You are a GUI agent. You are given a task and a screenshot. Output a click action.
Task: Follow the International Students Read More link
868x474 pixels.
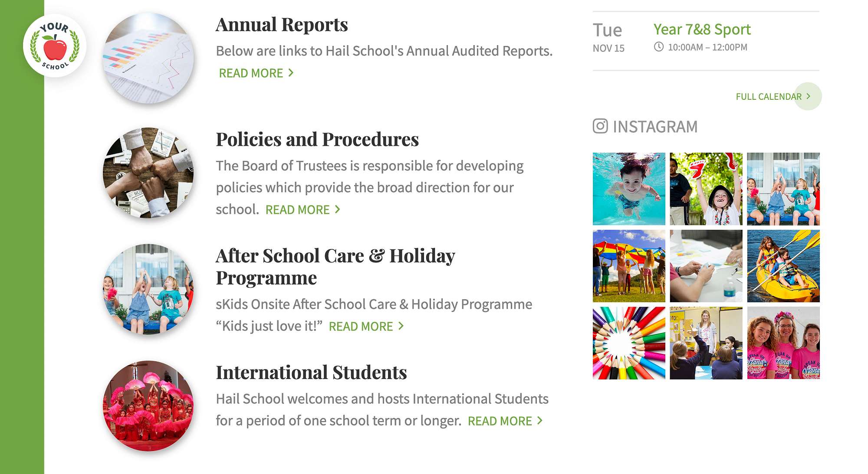[505, 421]
